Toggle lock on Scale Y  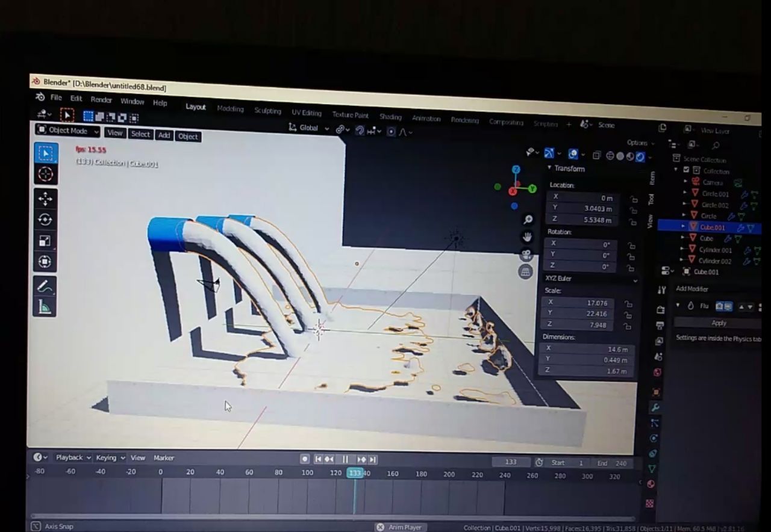coord(629,315)
